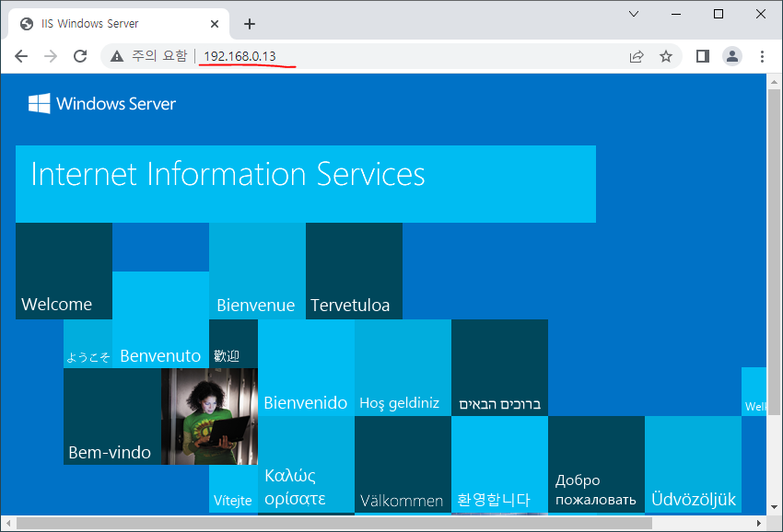This screenshot has width=783, height=532.
Task: Click the Vítejte tile
Action: [233, 489]
